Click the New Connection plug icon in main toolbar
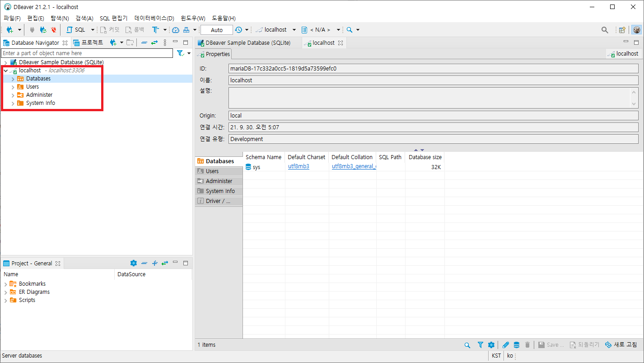644x363 pixels. 9,30
